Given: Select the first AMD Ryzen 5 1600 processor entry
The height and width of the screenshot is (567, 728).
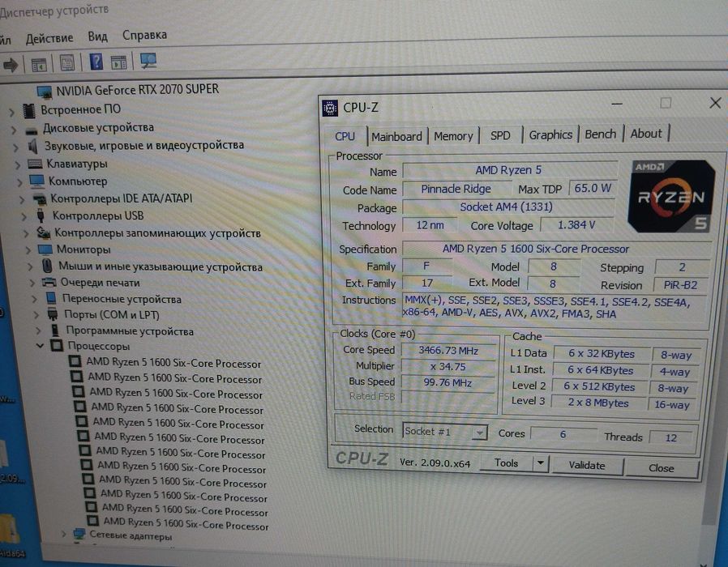Looking at the screenshot, I should click(x=173, y=363).
